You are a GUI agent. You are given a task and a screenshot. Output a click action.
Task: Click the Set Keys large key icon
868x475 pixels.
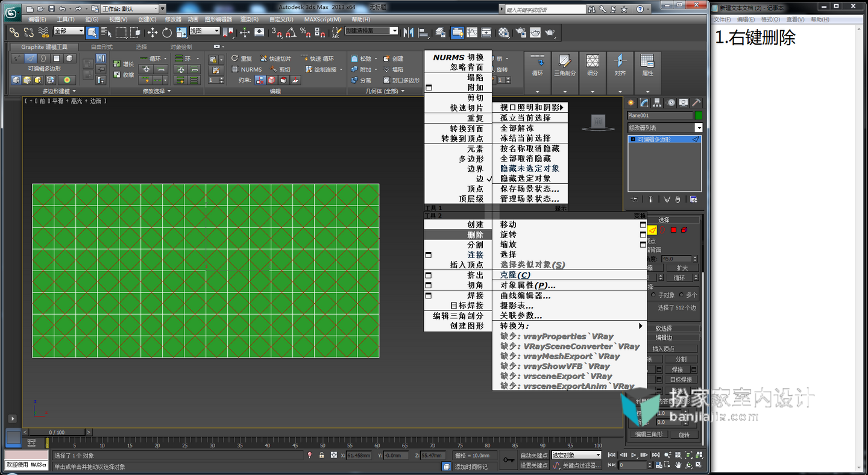pos(509,460)
